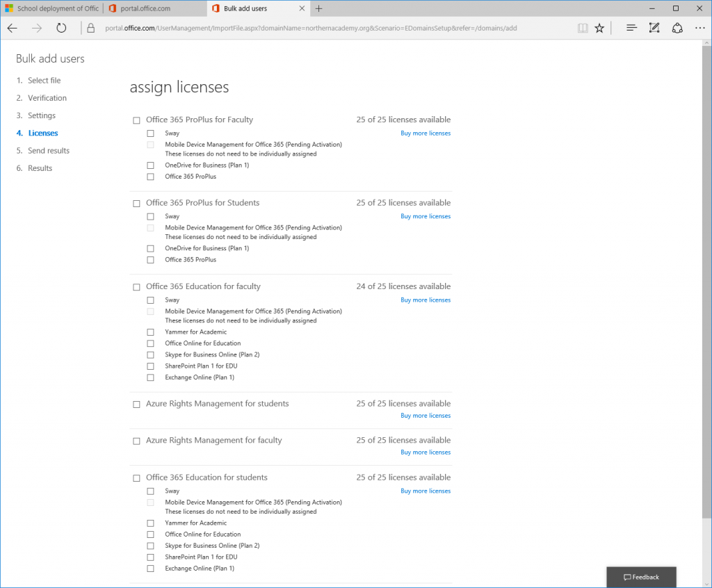Add page to favorites with star icon

(599, 28)
